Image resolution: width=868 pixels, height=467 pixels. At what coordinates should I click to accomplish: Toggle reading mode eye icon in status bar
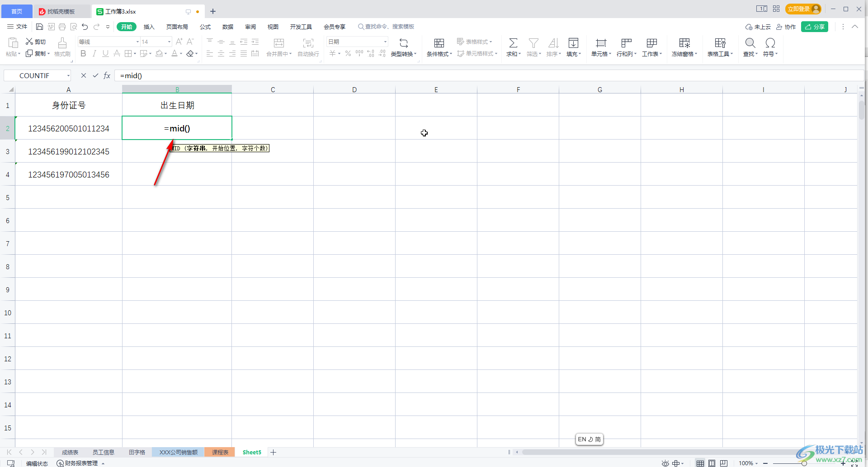665,463
